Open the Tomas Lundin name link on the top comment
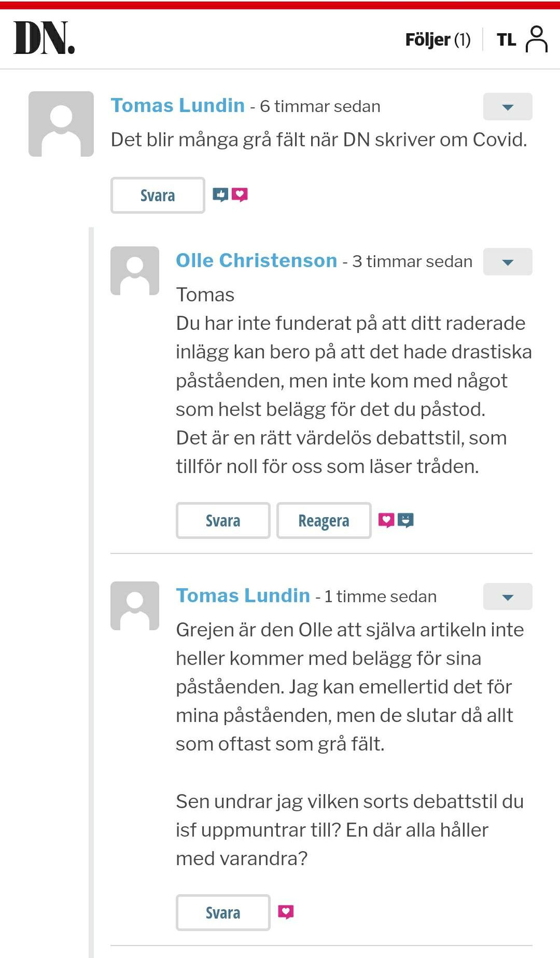The width and height of the screenshot is (560, 958). pos(178,105)
